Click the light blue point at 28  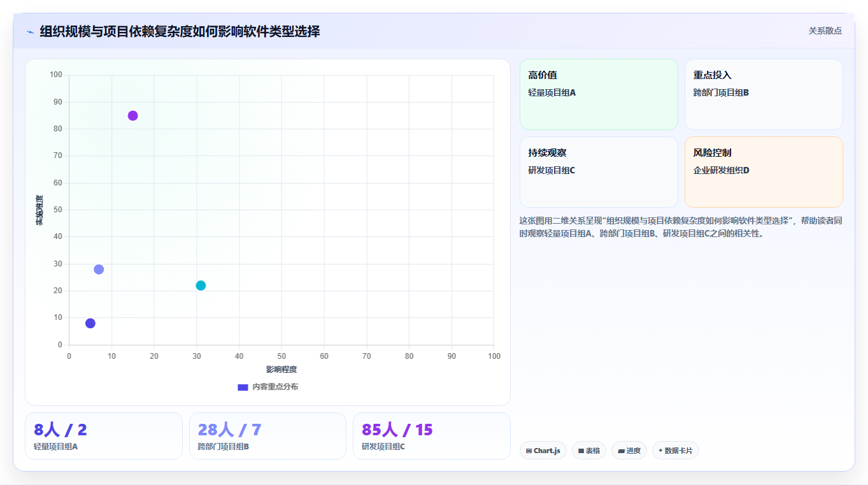pos(99,269)
